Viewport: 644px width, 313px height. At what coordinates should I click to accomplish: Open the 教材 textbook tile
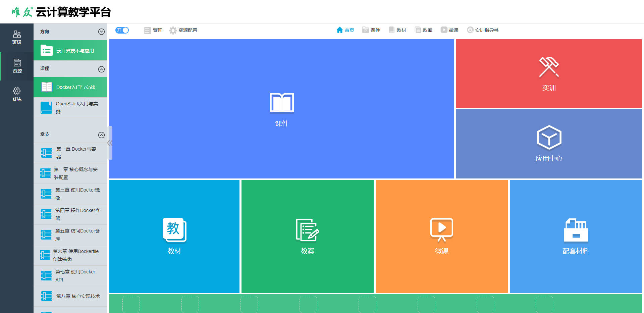coord(174,236)
